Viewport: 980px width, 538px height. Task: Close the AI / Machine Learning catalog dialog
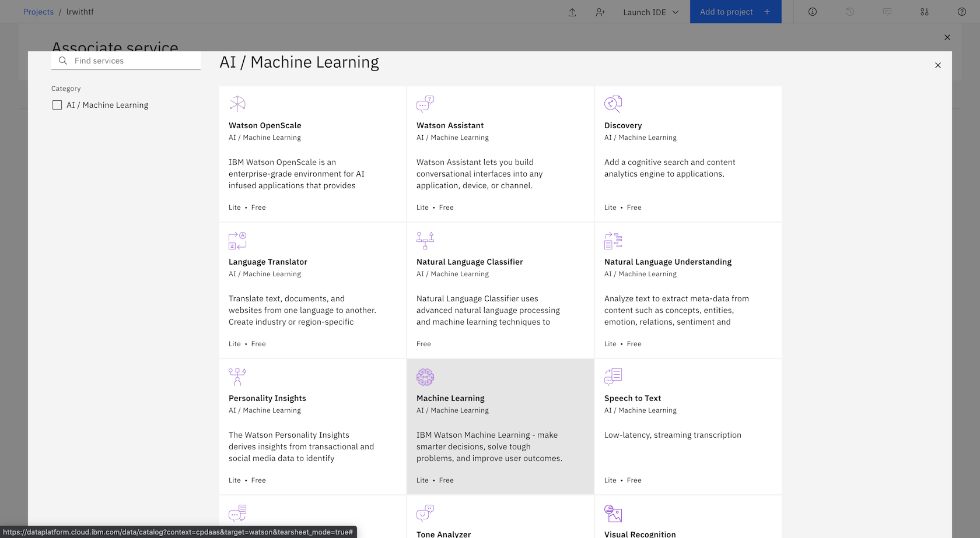[x=938, y=65]
